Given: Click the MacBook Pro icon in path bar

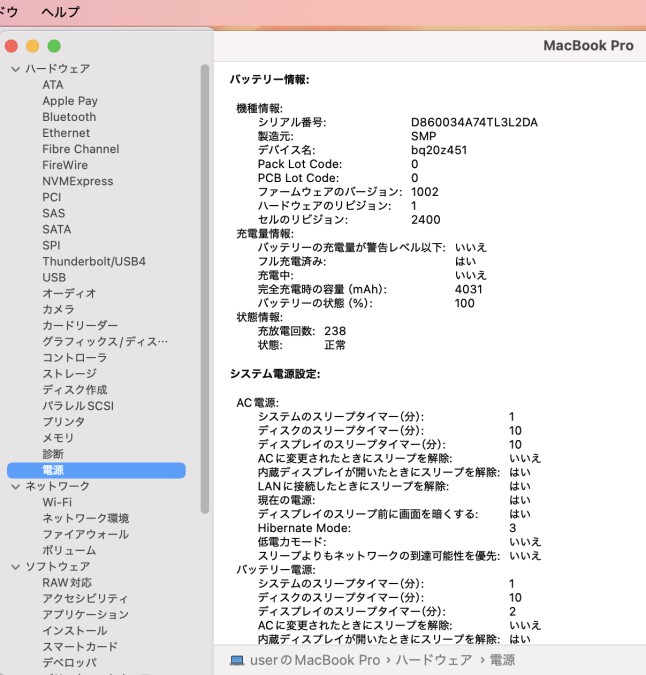Looking at the screenshot, I should [237, 660].
